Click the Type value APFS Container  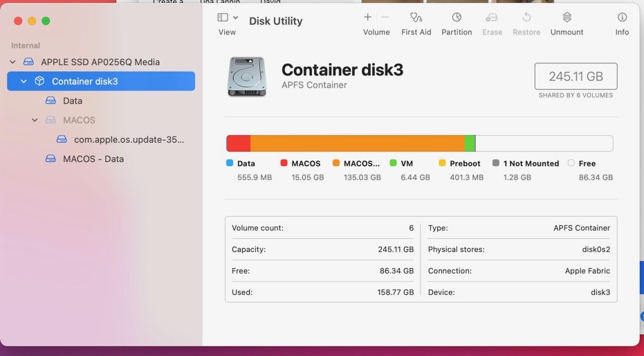(x=582, y=228)
